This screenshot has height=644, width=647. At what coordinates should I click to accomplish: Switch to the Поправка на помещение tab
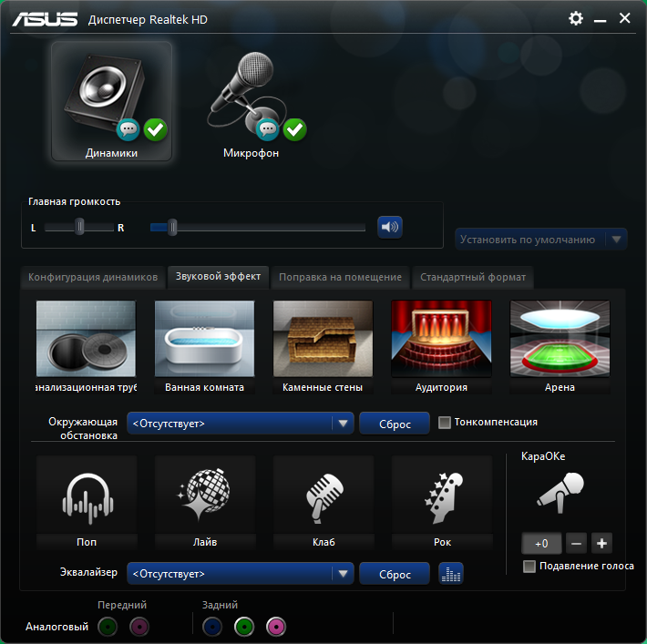click(x=341, y=277)
